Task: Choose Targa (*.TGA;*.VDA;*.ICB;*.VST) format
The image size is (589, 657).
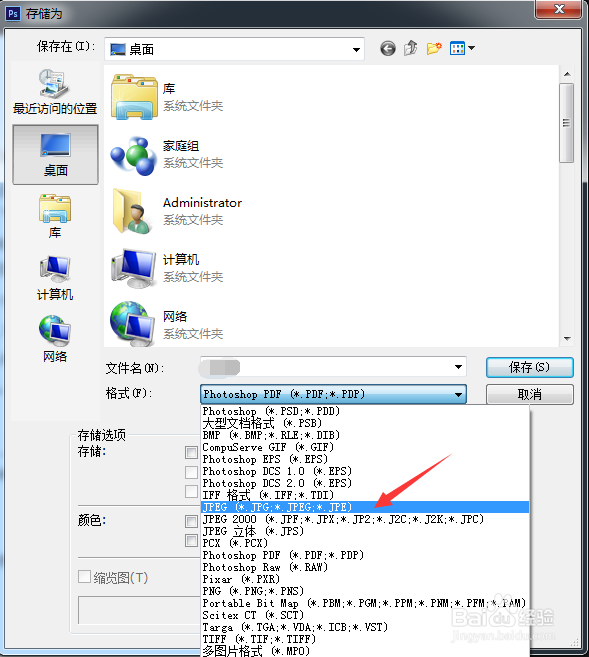Action: tap(365, 627)
